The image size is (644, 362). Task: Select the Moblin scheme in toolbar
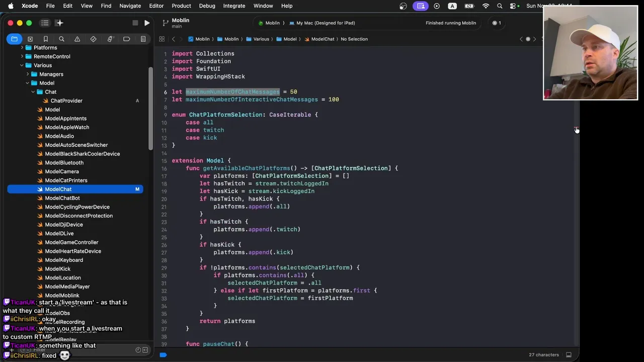(x=269, y=23)
